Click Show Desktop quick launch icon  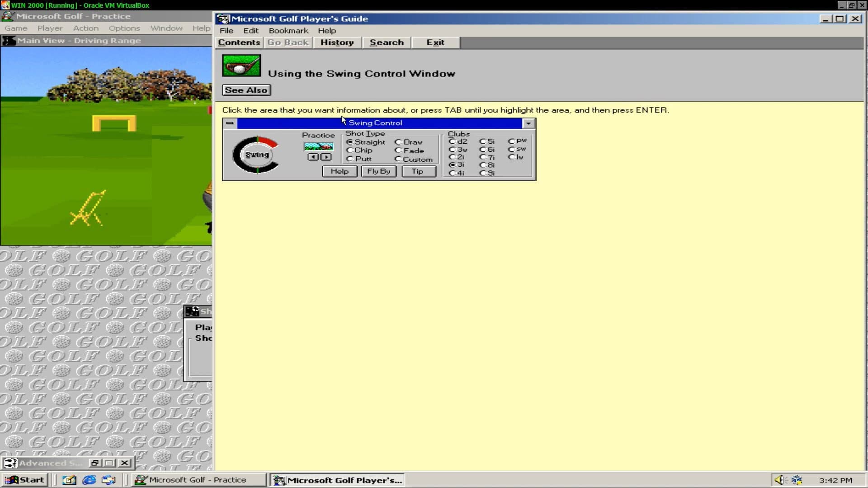[69, 480]
